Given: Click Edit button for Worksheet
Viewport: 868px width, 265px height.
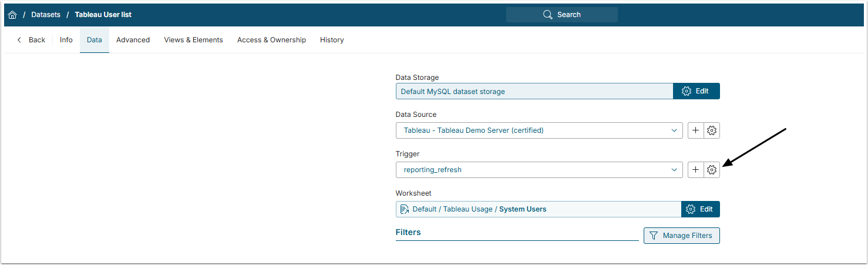Looking at the screenshot, I should 700,209.
